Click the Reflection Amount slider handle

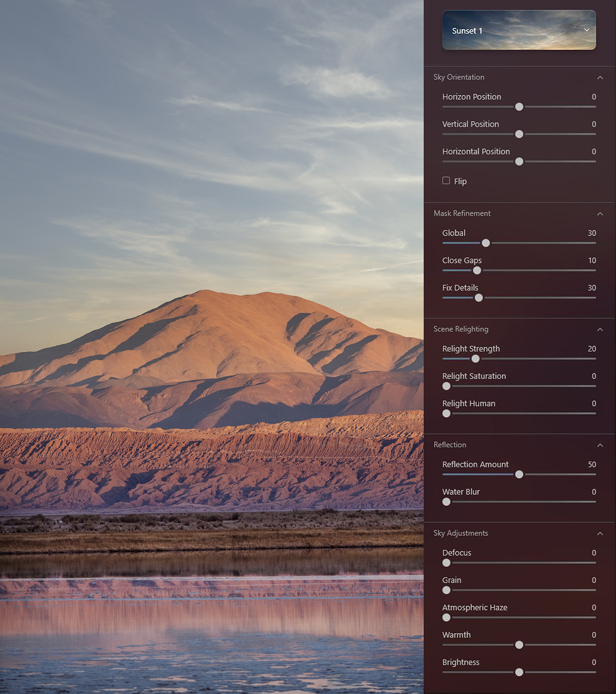point(519,475)
